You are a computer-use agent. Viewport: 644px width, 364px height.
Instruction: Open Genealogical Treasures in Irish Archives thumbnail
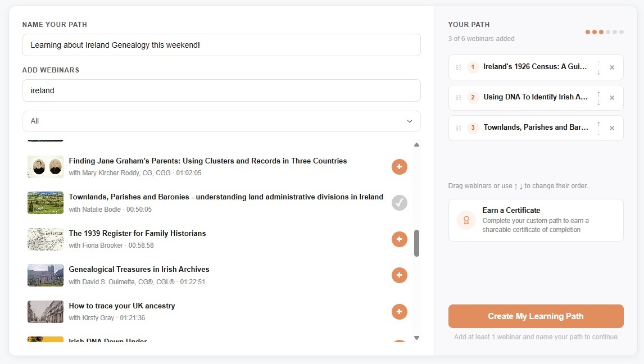[46, 275]
